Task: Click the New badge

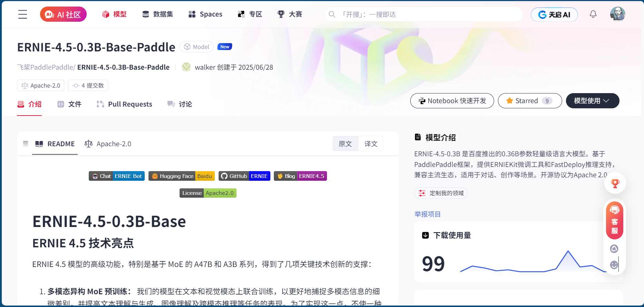Action: tap(225, 47)
